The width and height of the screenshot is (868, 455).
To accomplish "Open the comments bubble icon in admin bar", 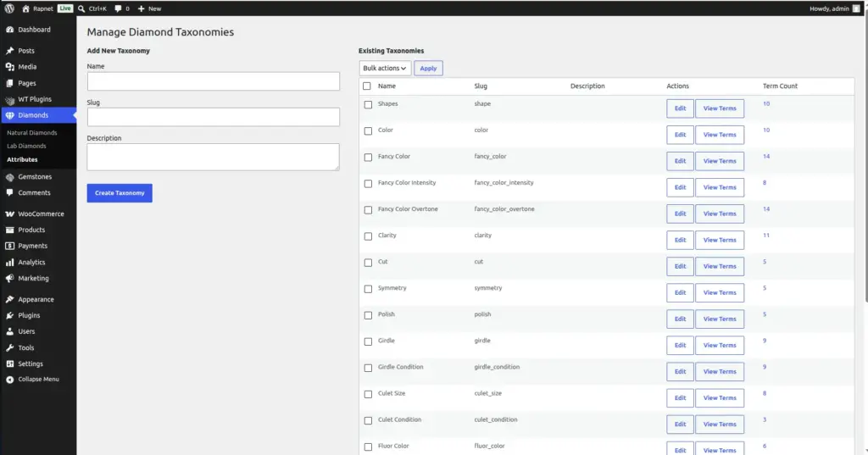I will point(118,8).
